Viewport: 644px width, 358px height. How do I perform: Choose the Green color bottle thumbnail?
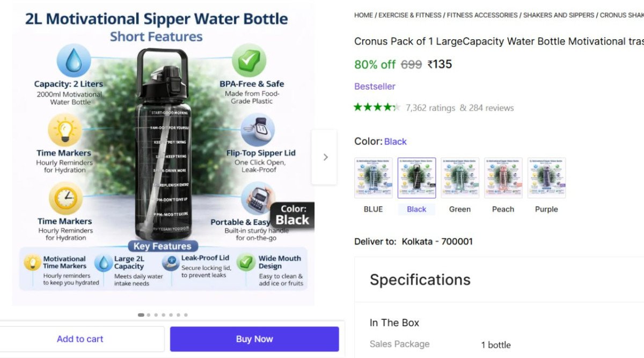click(x=460, y=178)
